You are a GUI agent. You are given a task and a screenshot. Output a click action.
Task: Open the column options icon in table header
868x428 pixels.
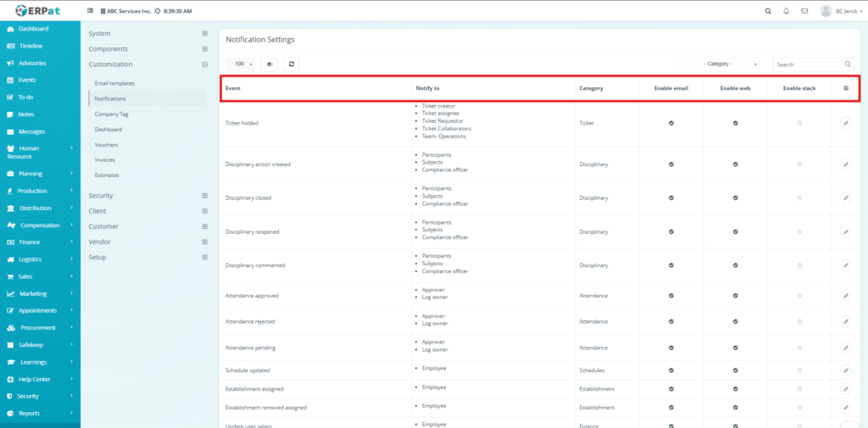tap(845, 88)
